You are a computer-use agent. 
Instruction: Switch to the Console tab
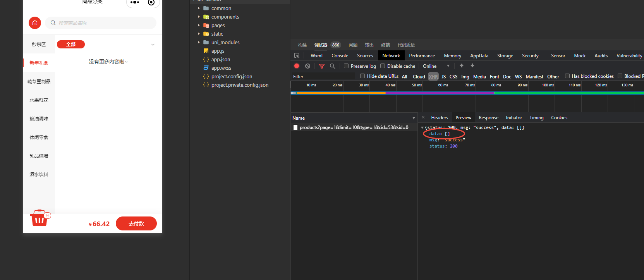pos(340,56)
